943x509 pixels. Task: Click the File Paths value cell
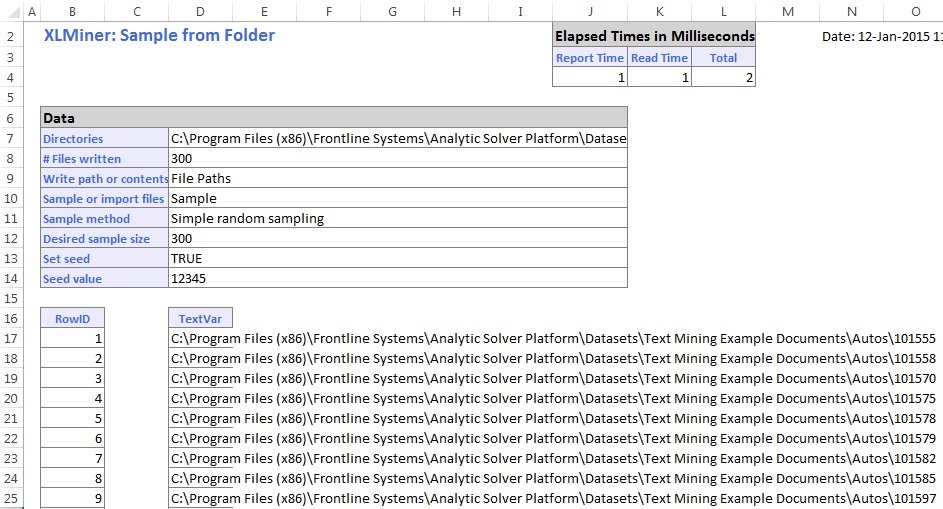coord(398,179)
